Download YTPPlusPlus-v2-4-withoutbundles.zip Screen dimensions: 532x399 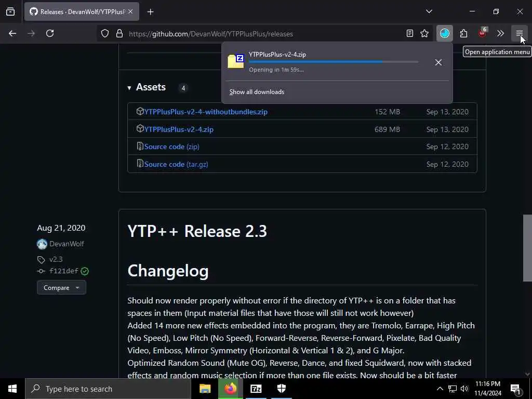tap(206, 112)
